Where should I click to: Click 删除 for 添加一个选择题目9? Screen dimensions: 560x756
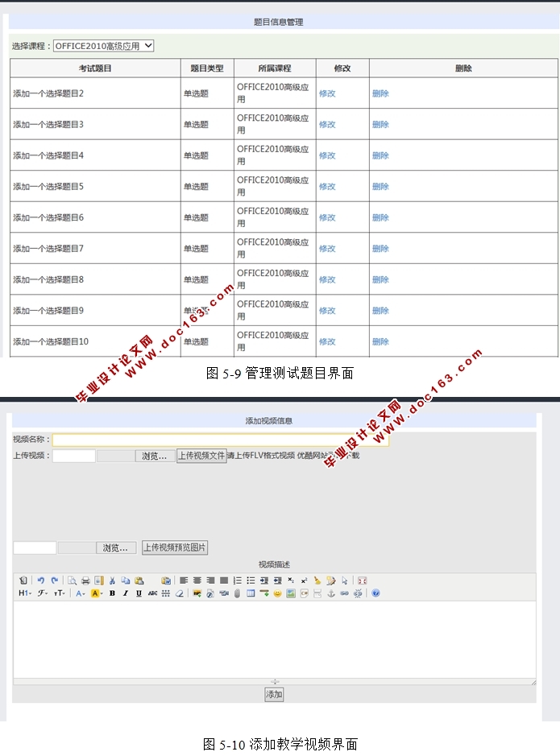click(380, 311)
